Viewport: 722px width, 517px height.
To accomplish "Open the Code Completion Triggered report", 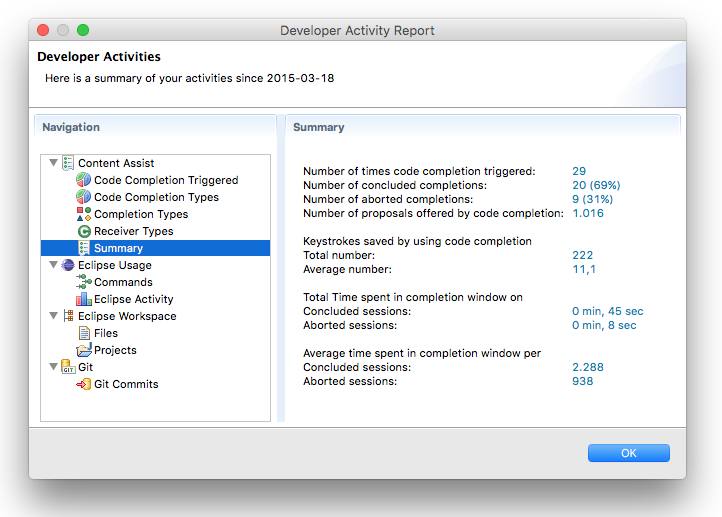I will 166,180.
